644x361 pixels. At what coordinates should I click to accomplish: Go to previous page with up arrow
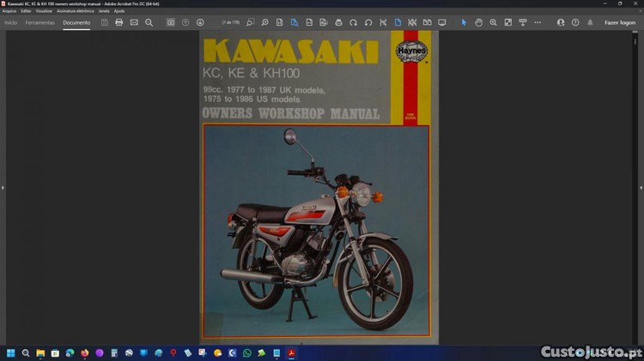185,22
